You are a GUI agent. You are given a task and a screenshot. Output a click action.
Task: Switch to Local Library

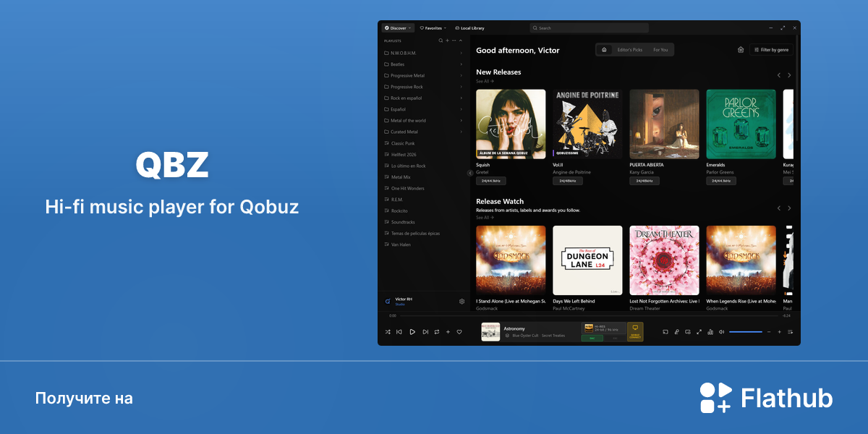(469, 28)
